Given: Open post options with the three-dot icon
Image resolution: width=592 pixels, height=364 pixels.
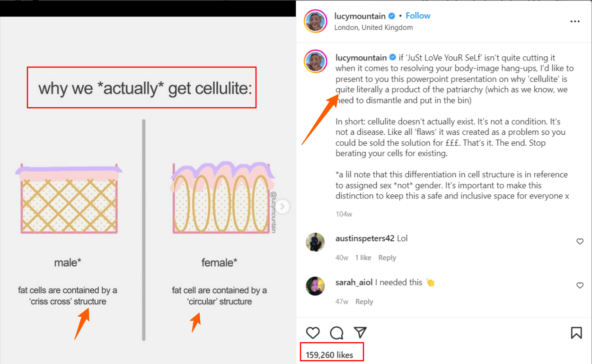Looking at the screenshot, I should (574, 21).
